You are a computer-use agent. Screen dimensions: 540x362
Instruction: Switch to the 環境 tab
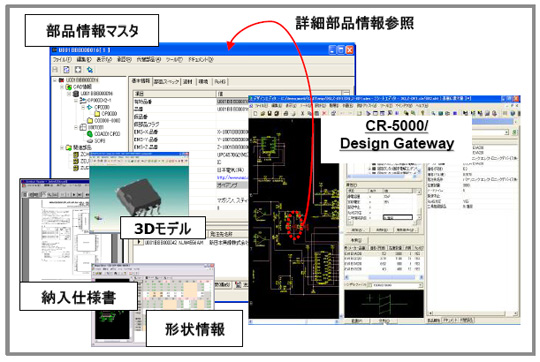tap(204, 82)
